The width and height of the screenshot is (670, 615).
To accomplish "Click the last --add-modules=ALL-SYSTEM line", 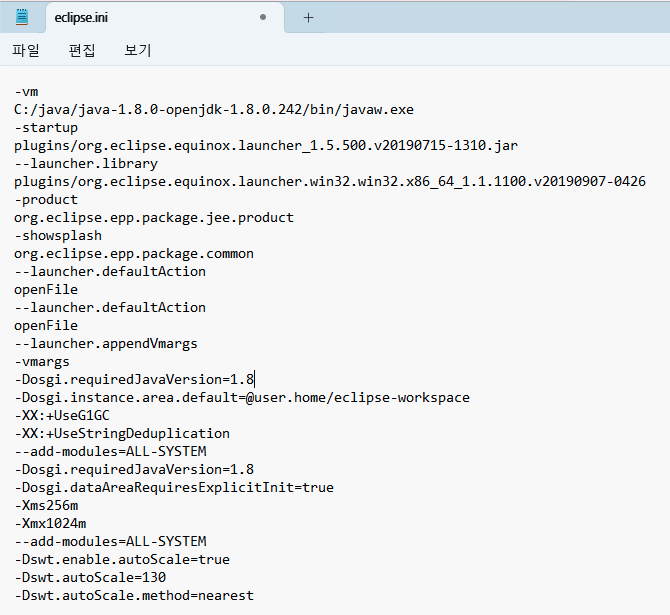I will pos(110,541).
